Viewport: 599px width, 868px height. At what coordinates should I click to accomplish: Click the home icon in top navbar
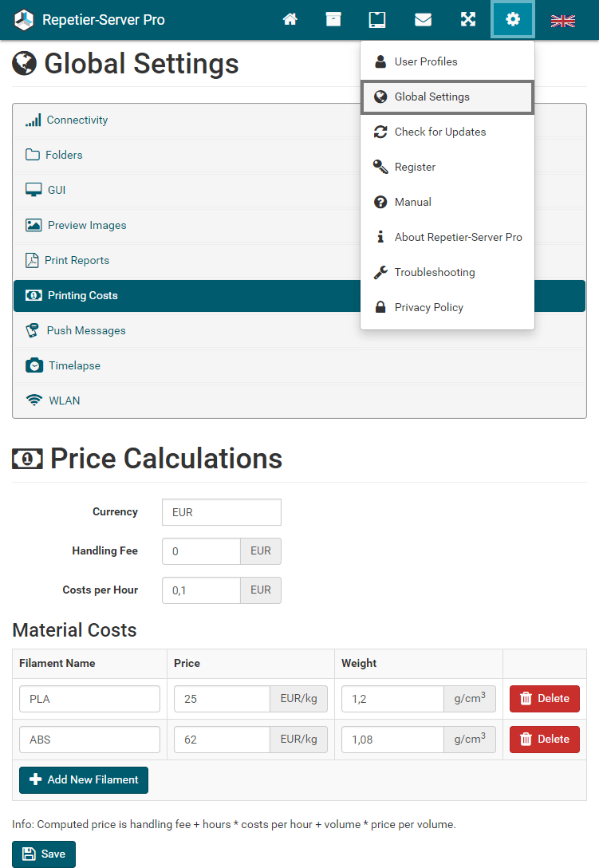click(x=290, y=20)
